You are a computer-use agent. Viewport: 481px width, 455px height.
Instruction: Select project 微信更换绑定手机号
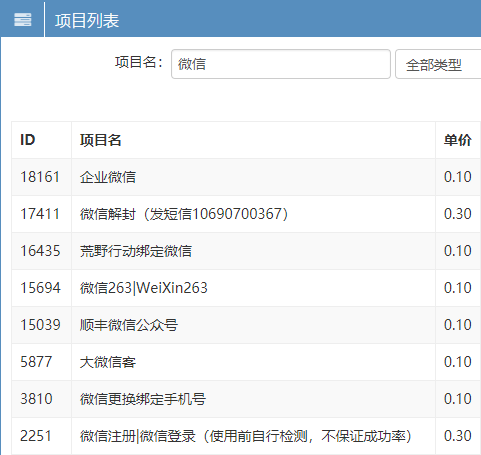point(143,399)
